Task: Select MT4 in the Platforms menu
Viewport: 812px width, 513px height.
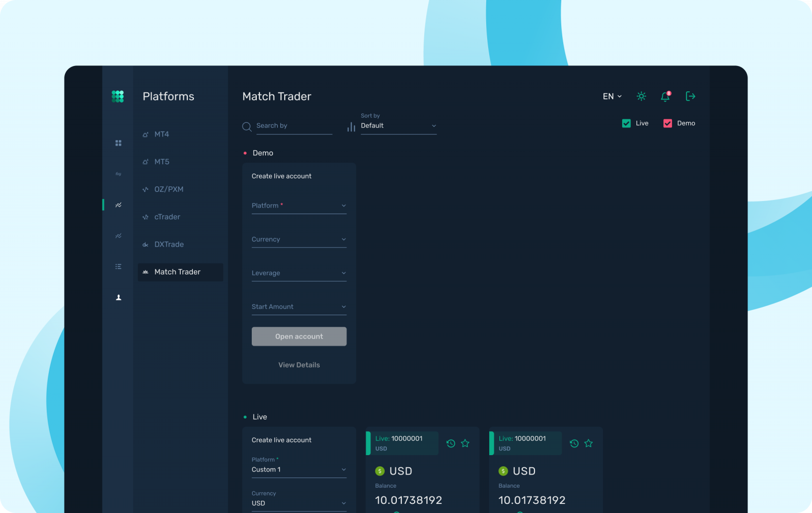Action: (162, 134)
